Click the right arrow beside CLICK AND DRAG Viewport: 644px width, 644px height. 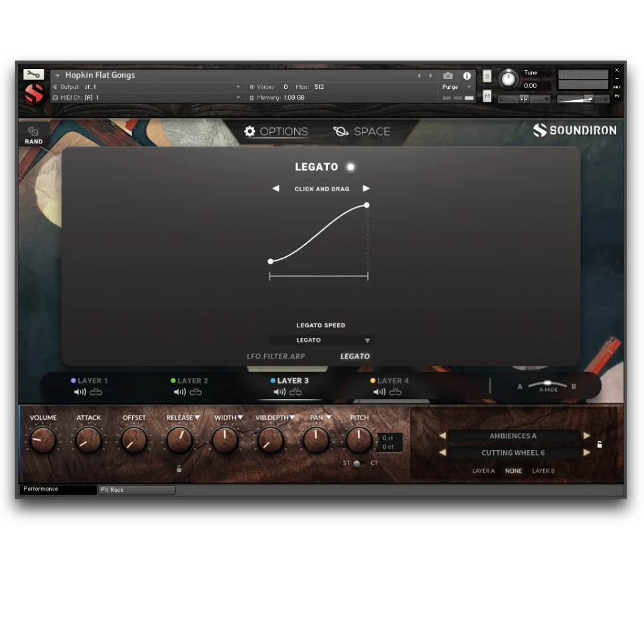coord(366,189)
